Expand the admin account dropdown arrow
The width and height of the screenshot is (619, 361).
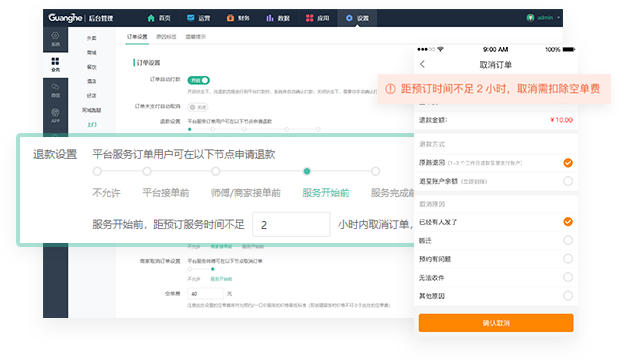pyautogui.click(x=558, y=18)
